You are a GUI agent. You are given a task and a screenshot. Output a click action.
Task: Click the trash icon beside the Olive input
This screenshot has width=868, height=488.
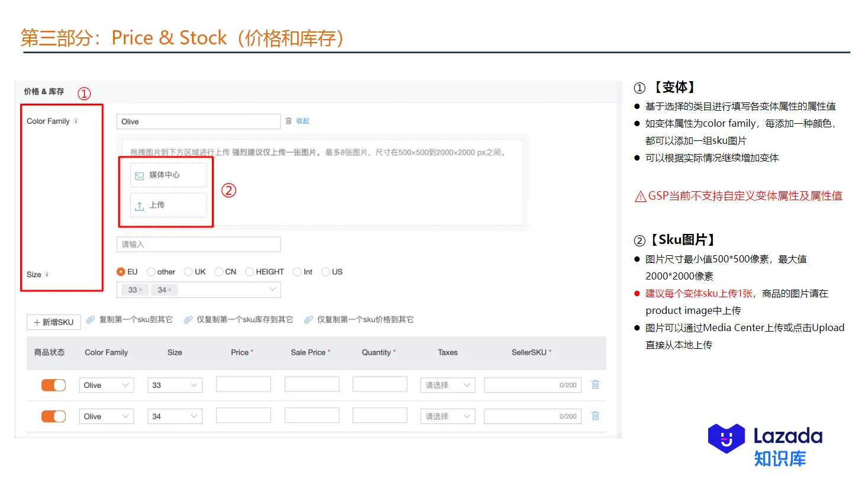(x=288, y=120)
